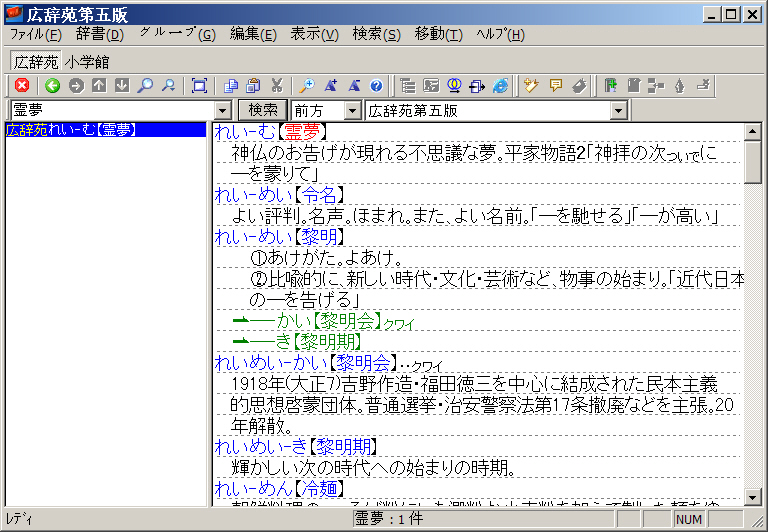Select result row 広辞苑れい-む【霊夢】
Viewport: 768px width, 532px height.
[x=106, y=130]
